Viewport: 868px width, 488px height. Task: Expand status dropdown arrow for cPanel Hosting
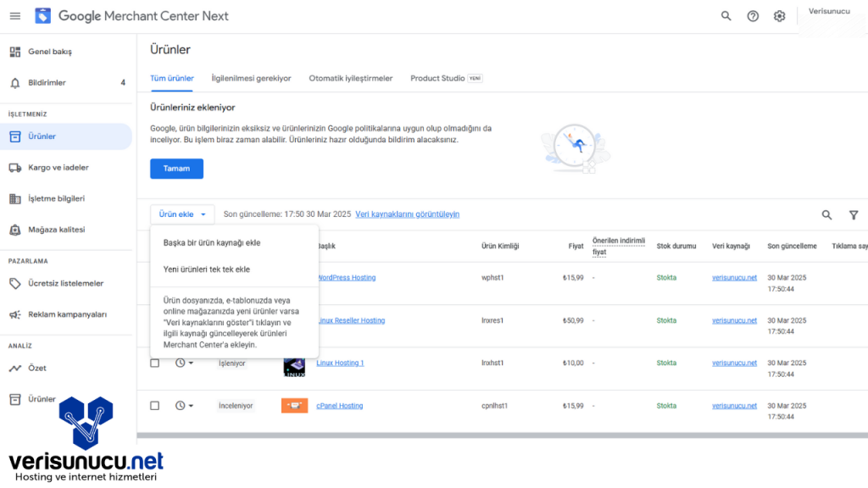[x=191, y=406]
